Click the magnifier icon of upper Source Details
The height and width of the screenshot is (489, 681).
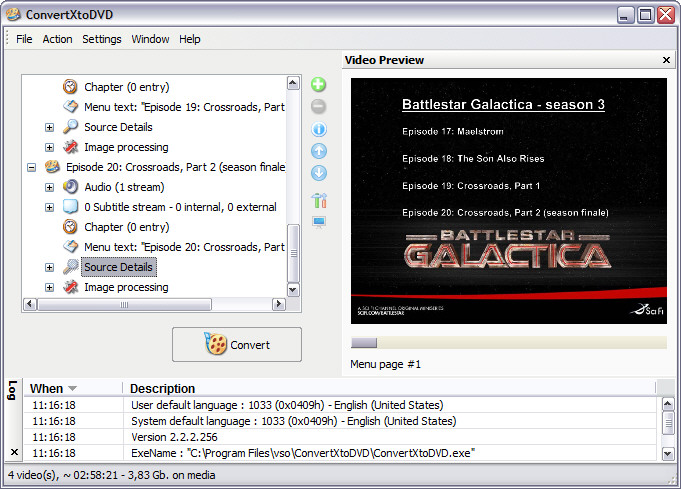(70, 127)
